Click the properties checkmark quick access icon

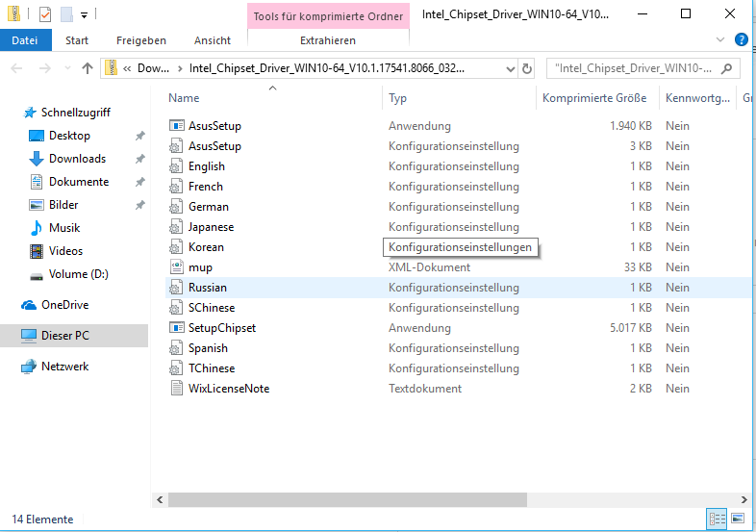click(x=45, y=14)
